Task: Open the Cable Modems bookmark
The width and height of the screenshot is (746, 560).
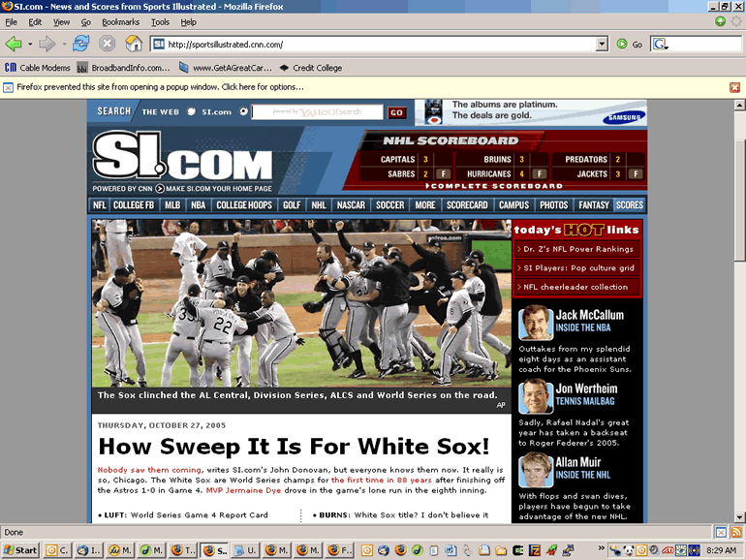Action: click(37, 68)
